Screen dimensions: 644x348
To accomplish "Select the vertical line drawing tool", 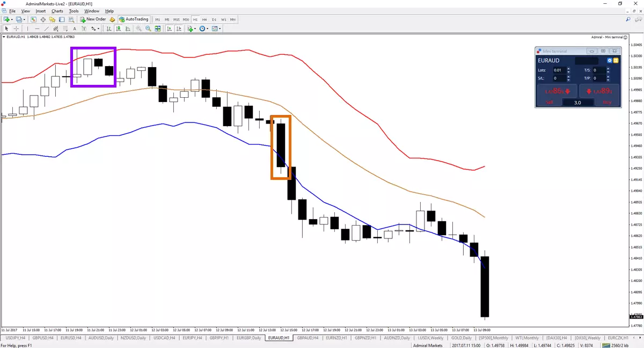I will 27,28.
